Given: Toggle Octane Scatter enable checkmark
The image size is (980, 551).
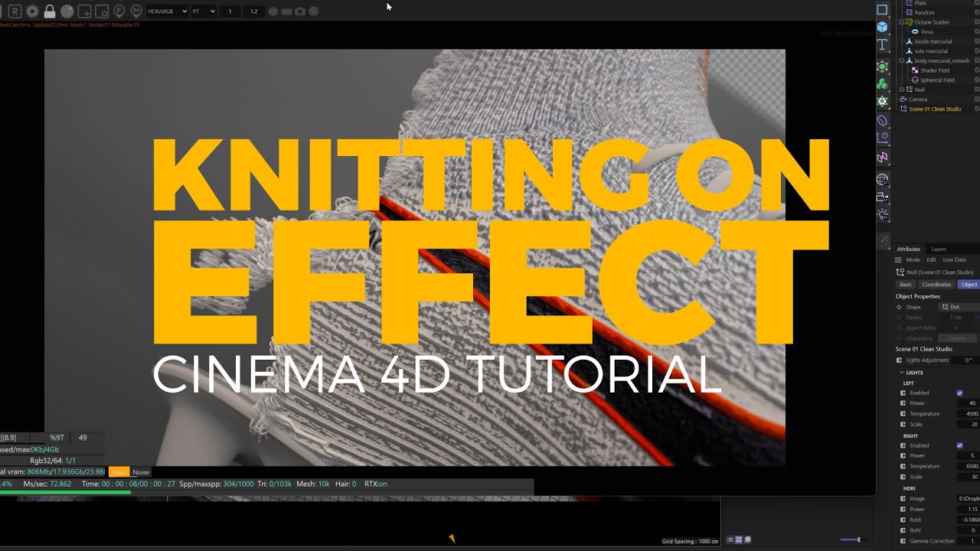Looking at the screenshot, I should (x=977, y=22).
